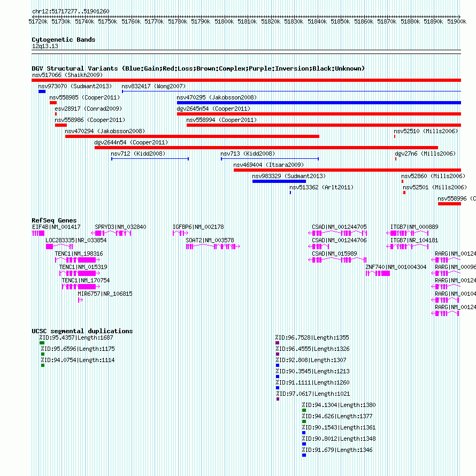
Task: Click the RARG|NM_00104 transcript glyph
Action: click(445, 300)
